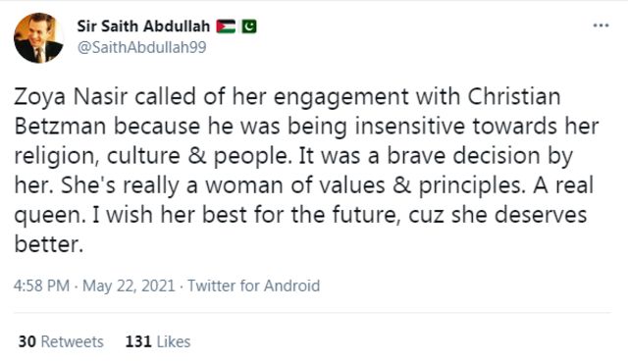Image resolution: width=628 pixels, height=364 pixels.
Task: Click the 4:58 PM timestamp
Action: coord(41,286)
